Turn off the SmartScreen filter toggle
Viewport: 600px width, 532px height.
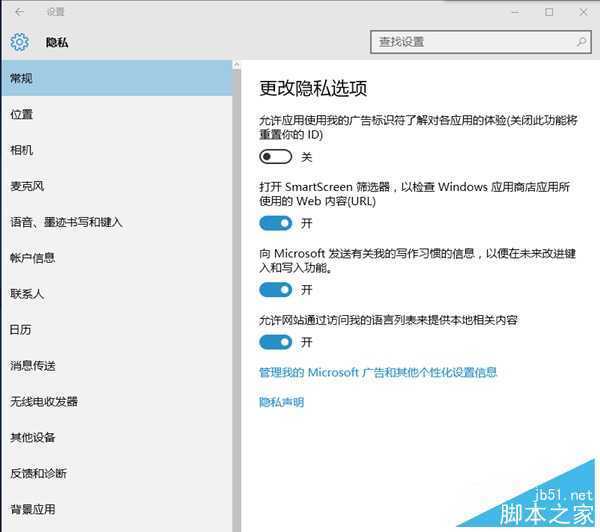pos(276,223)
